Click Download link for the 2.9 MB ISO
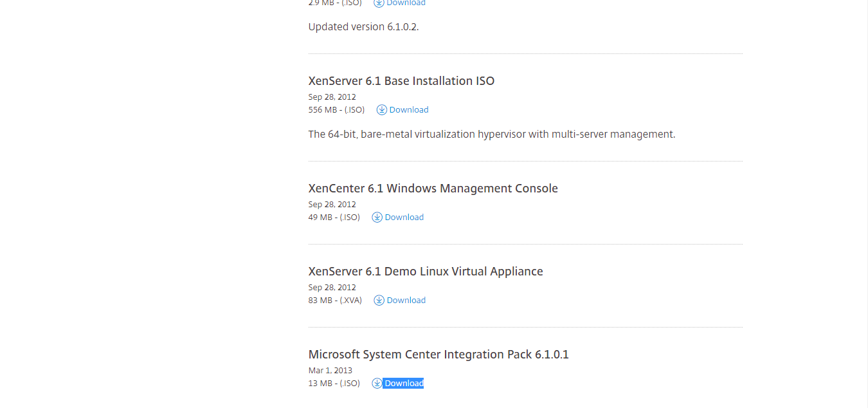The height and width of the screenshot is (408, 868). pos(406,3)
